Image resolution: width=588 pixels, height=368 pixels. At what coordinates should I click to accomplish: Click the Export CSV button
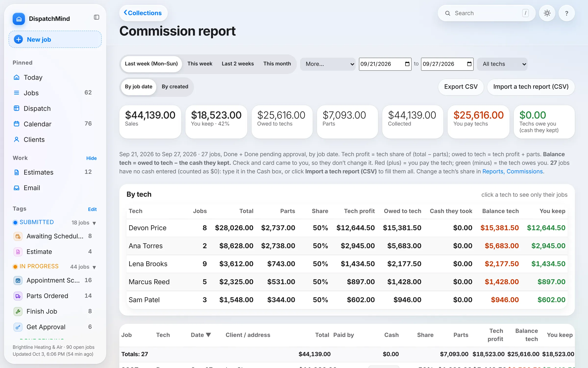(461, 87)
